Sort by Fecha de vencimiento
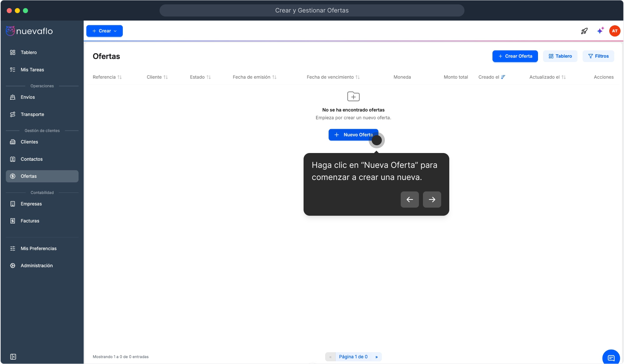624x364 pixels. (333, 77)
